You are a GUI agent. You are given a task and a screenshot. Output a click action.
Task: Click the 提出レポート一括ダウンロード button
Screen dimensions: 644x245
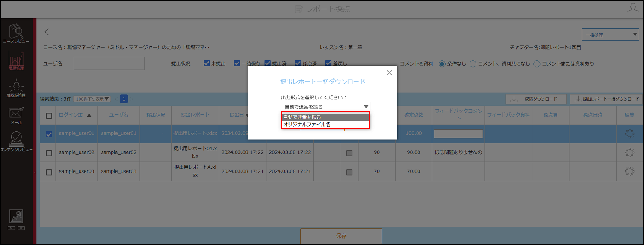click(607, 99)
